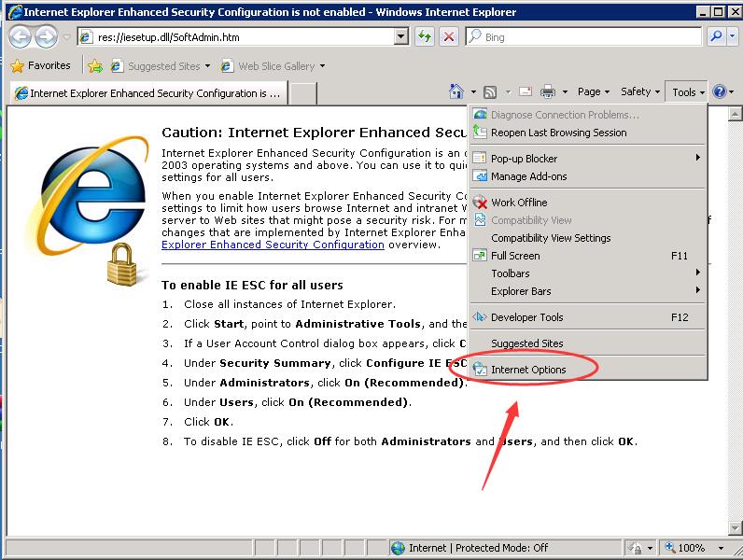The height and width of the screenshot is (560, 743).
Task: Select Diagnose Connection Problems menu item
Action: coord(587,115)
